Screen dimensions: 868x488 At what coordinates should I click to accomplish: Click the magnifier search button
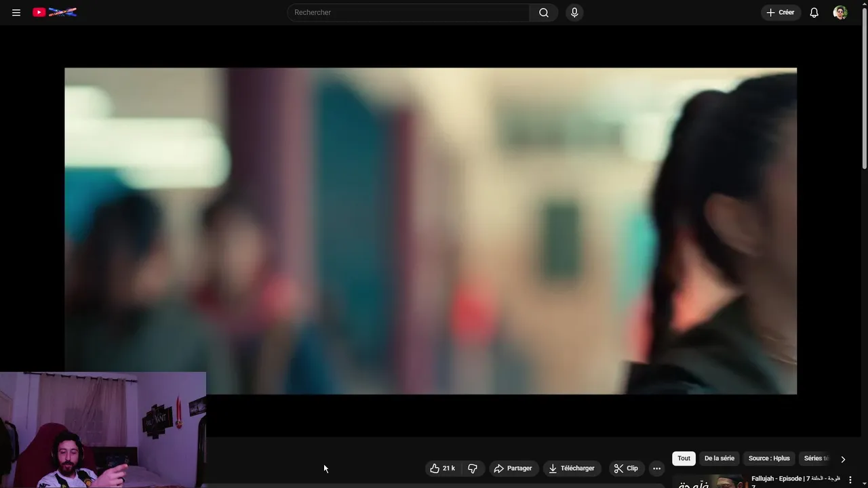pyautogui.click(x=544, y=12)
